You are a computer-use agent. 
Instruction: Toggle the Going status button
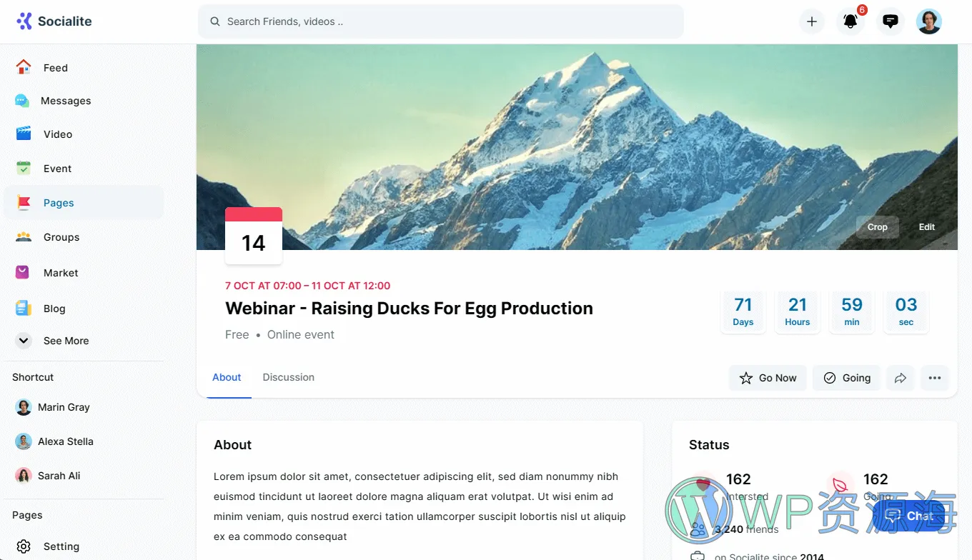click(846, 378)
